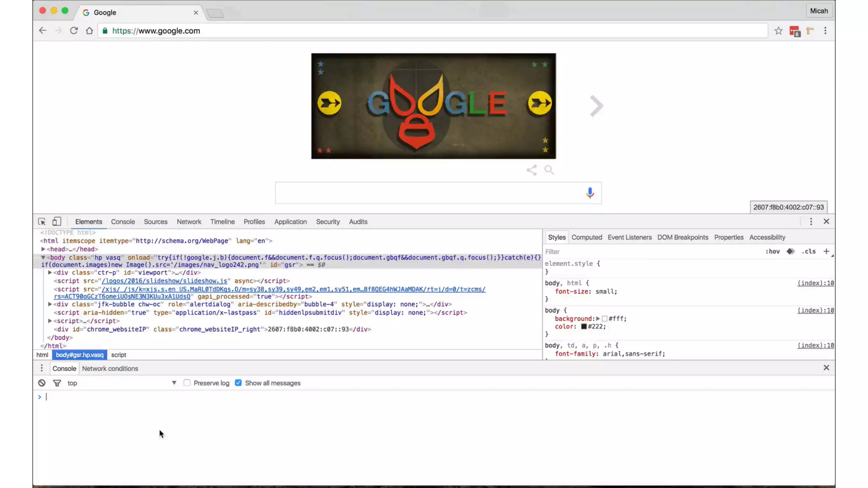868x488 pixels.
Task: Uncheck Show all messages checkbox
Action: pos(238,383)
